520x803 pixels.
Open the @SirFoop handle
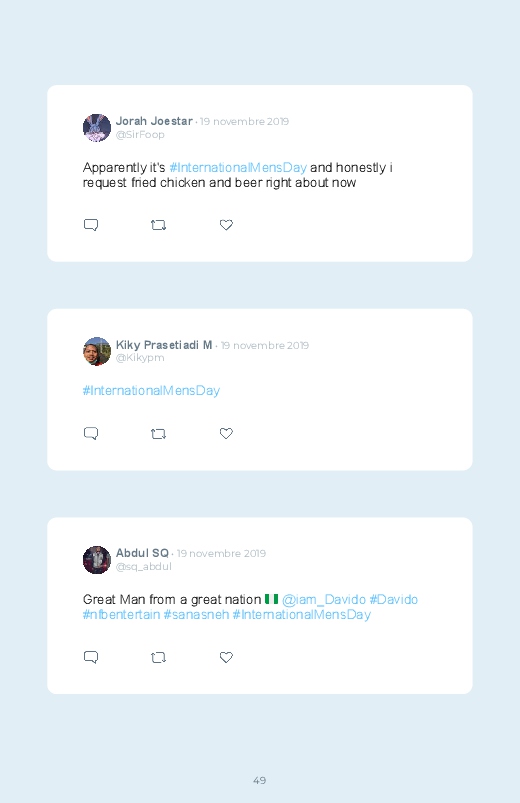tap(140, 135)
